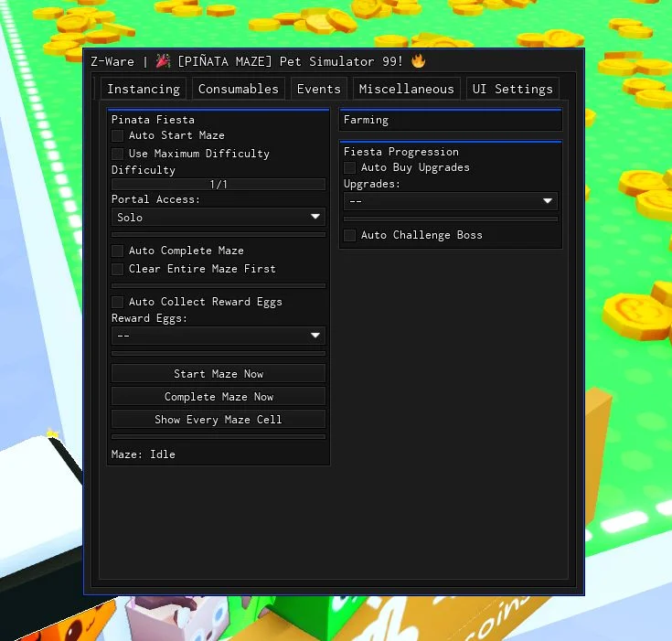Click the Upgrades: label
This screenshot has height=641, width=672.
click(x=371, y=184)
